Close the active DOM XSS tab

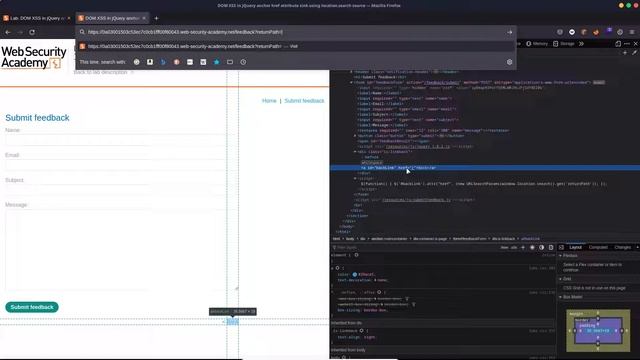144,18
